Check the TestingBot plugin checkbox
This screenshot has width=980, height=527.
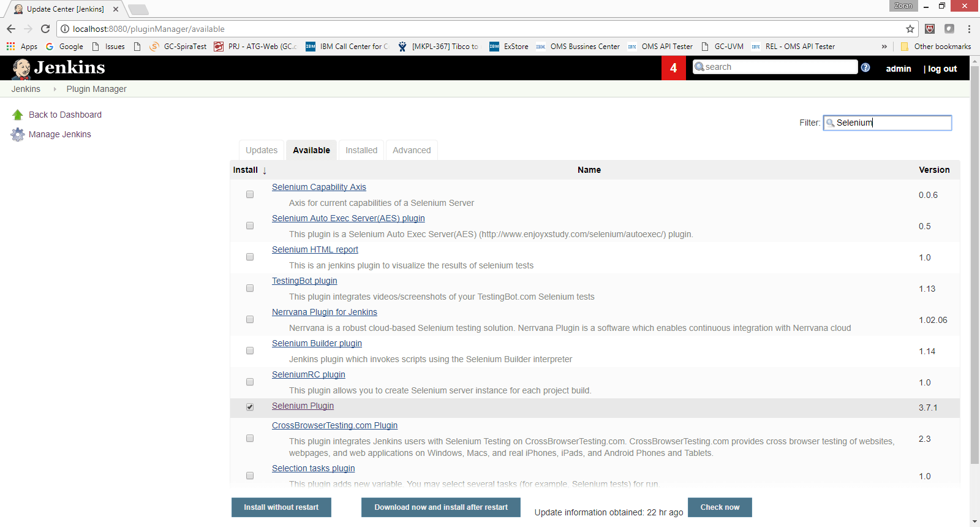pos(250,288)
